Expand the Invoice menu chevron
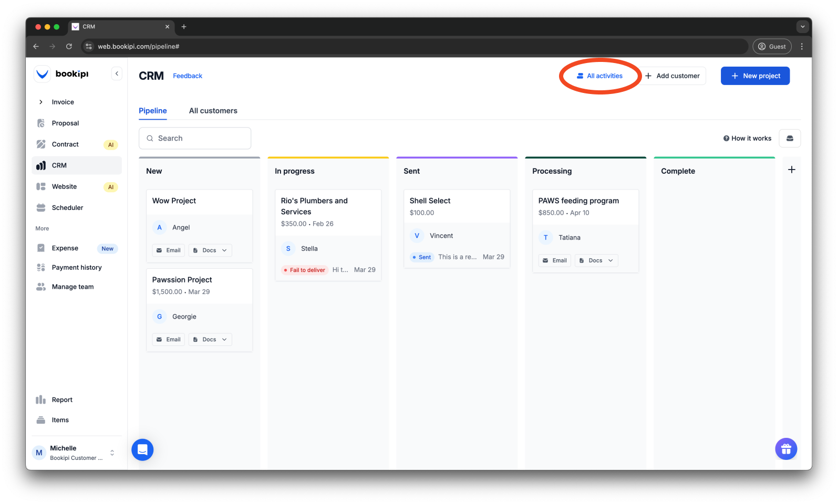This screenshot has height=504, width=838. (41, 102)
